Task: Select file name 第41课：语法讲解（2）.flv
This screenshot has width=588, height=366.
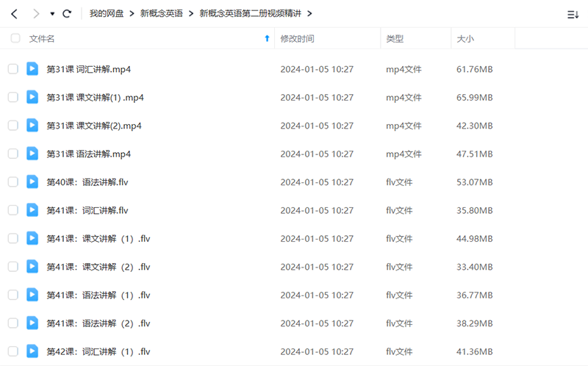Action: (98, 323)
